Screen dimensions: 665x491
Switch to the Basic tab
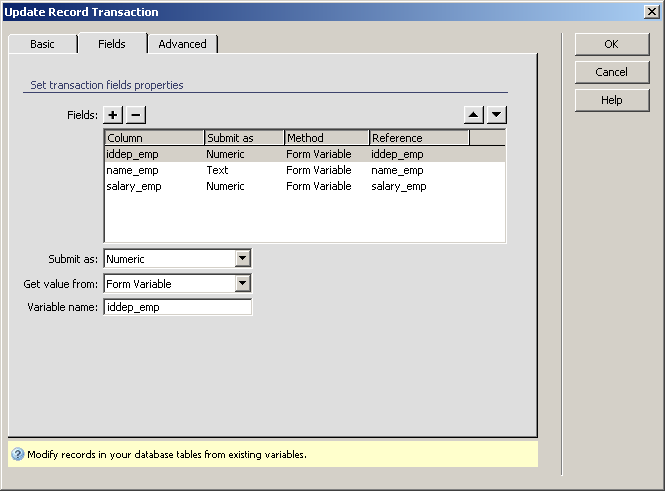point(42,44)
